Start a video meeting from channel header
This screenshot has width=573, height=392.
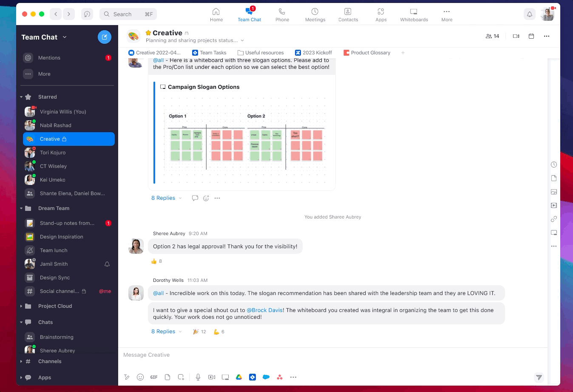(516, 36)
